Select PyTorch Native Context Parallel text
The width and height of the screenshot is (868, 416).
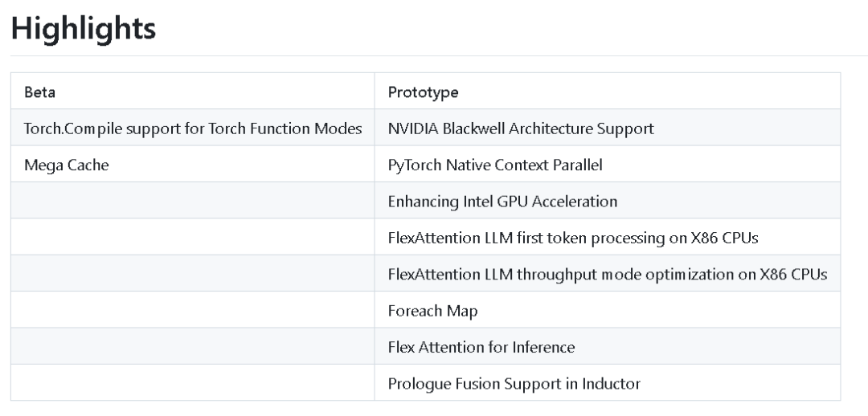pos(495,165)
